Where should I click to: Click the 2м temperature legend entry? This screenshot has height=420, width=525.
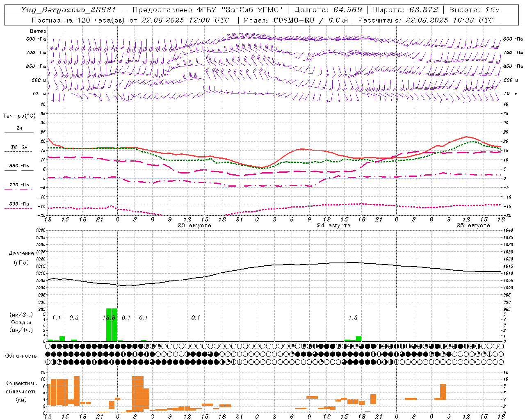[19, 128]
